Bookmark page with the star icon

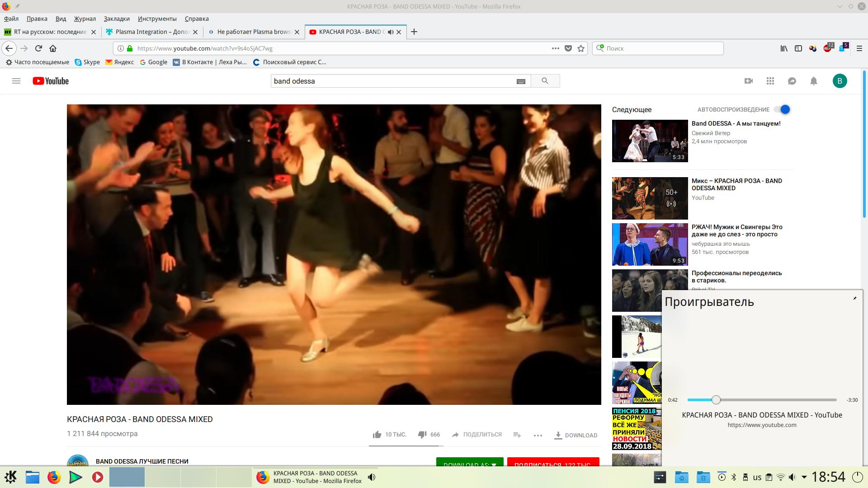(581, 48)
